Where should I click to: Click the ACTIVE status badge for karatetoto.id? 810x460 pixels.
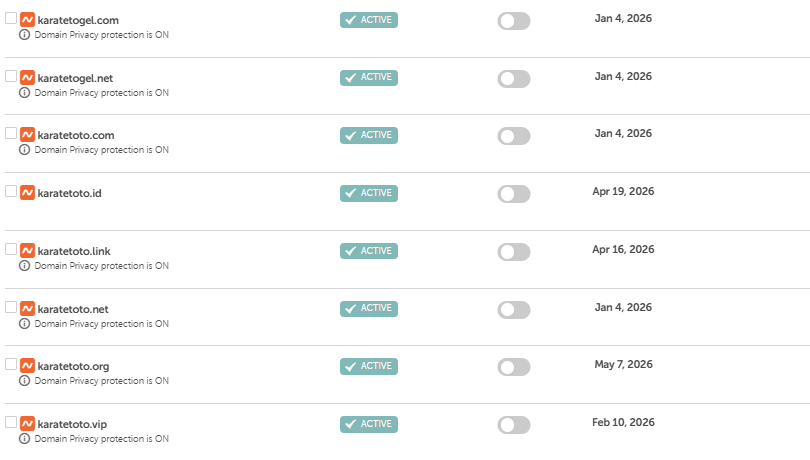tap(369, 193)
